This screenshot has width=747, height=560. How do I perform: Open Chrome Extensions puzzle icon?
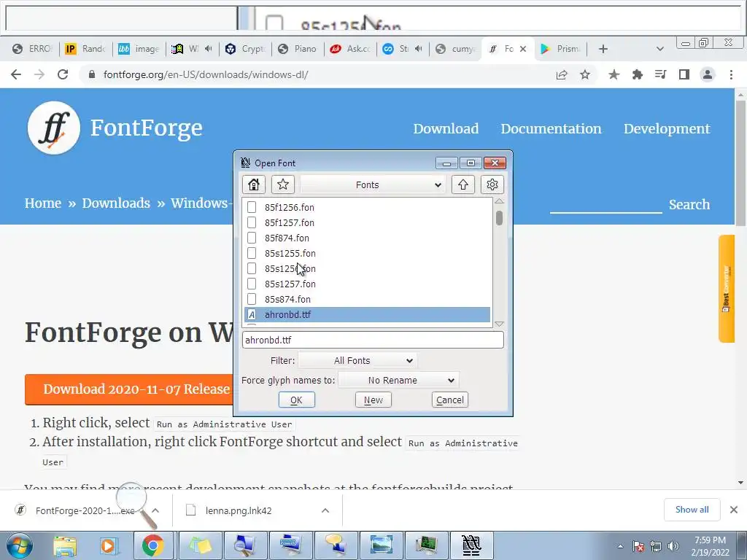pos(637,74)
